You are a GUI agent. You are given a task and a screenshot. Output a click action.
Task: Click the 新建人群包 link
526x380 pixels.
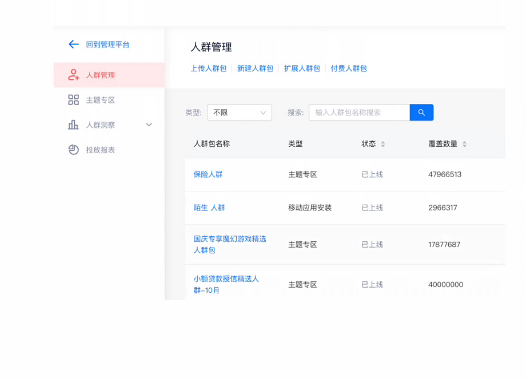pyautogui.click(x=255, y=68)
